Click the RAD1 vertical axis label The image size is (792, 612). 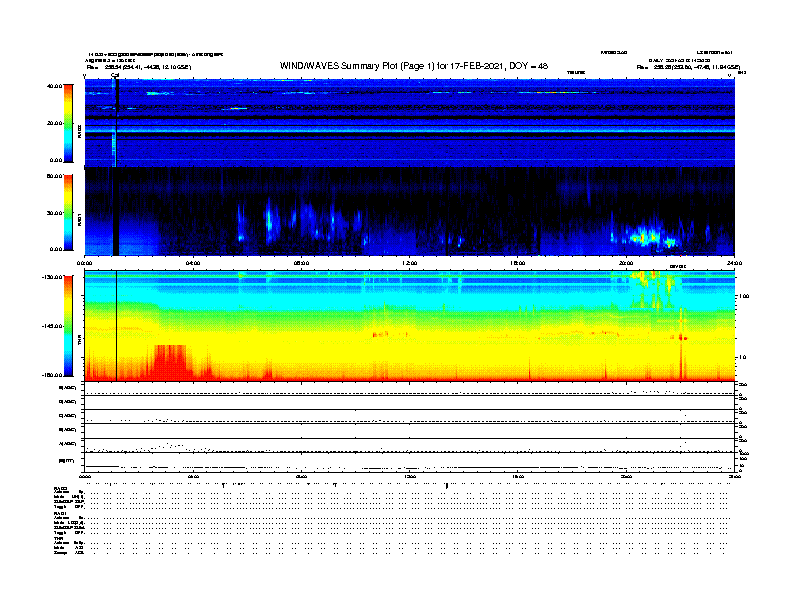79,219
